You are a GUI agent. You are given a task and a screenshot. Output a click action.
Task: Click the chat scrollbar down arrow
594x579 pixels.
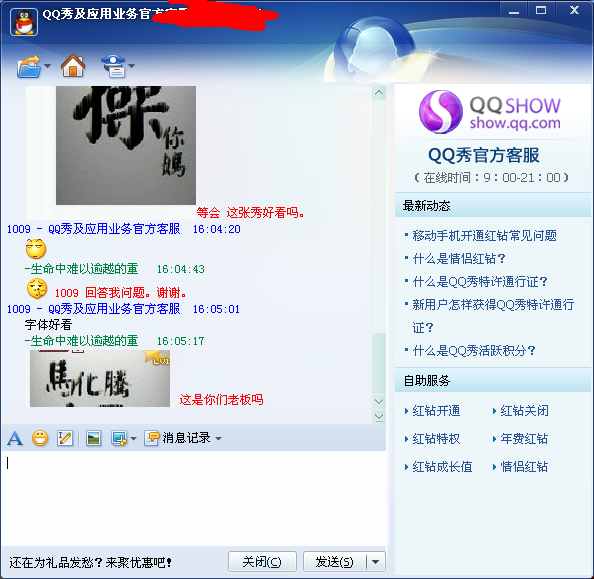(379, 401)
